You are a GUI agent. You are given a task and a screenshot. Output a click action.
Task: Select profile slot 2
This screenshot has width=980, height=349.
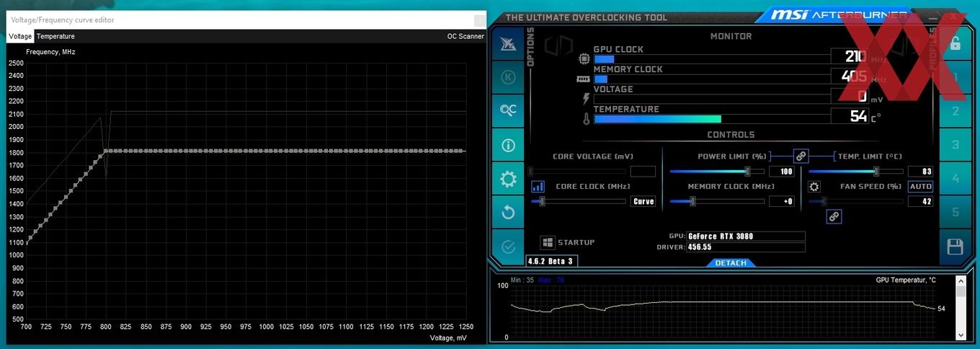tap(955, 111)
